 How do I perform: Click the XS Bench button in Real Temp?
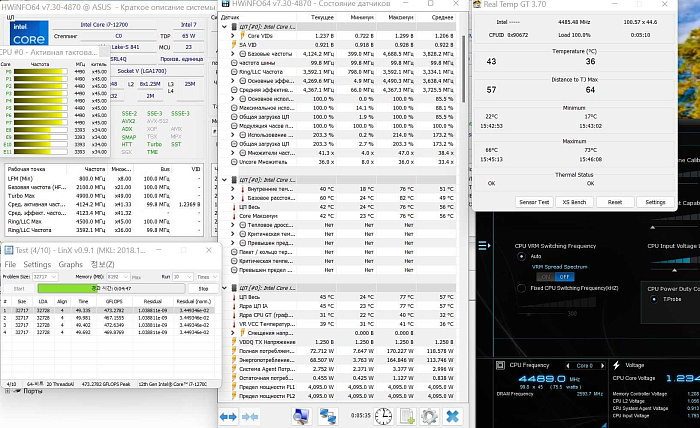(x=574, y=202)
